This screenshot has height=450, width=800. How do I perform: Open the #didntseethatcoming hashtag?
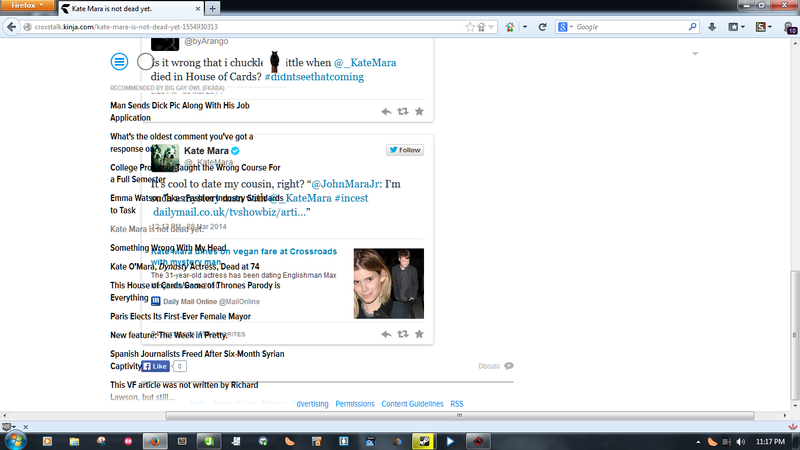point(314,77)
